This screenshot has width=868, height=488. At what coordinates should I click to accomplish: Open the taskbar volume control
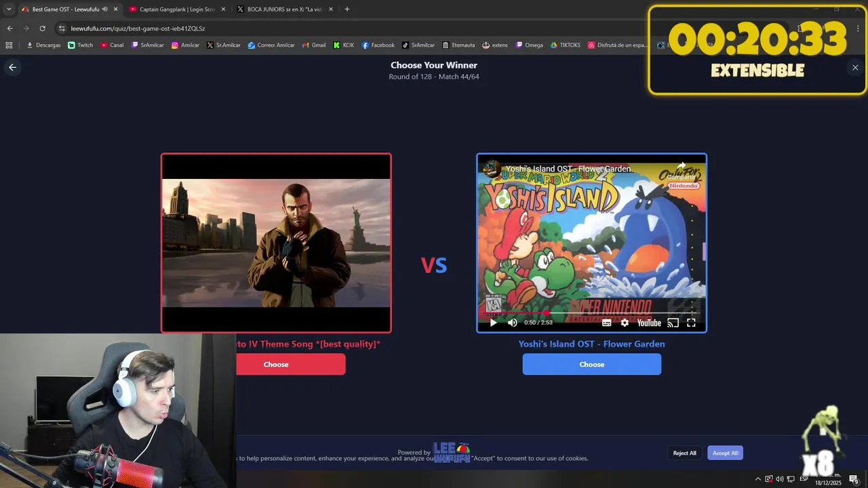coord(779,479)
